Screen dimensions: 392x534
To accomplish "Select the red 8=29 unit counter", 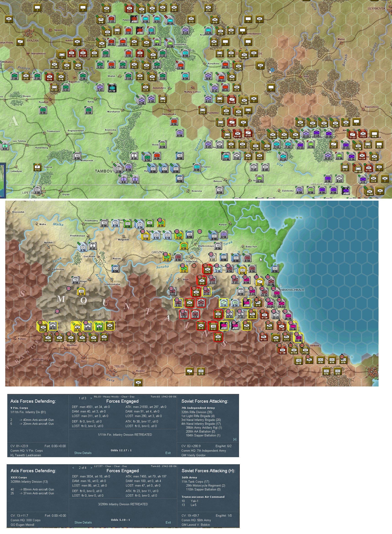I will 232,99.
